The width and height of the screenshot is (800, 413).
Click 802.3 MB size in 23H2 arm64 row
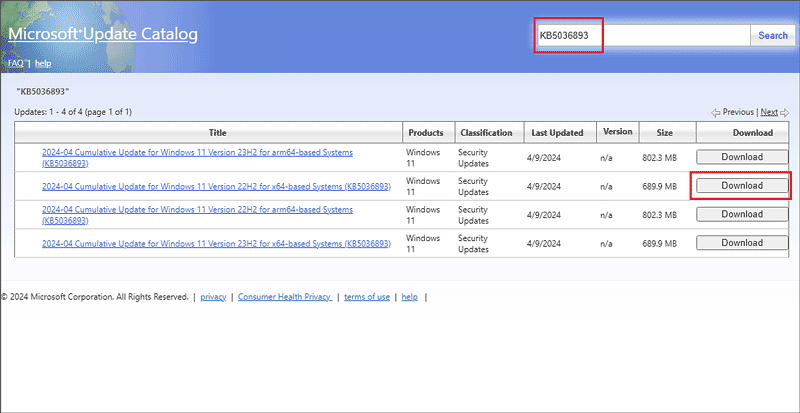pyautogui.click(x=659, y=158)
